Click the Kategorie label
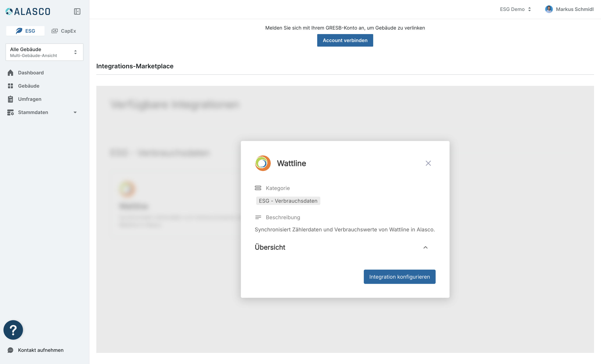The width and height of the screenshot is (601, 364). [x=278, y=188]
